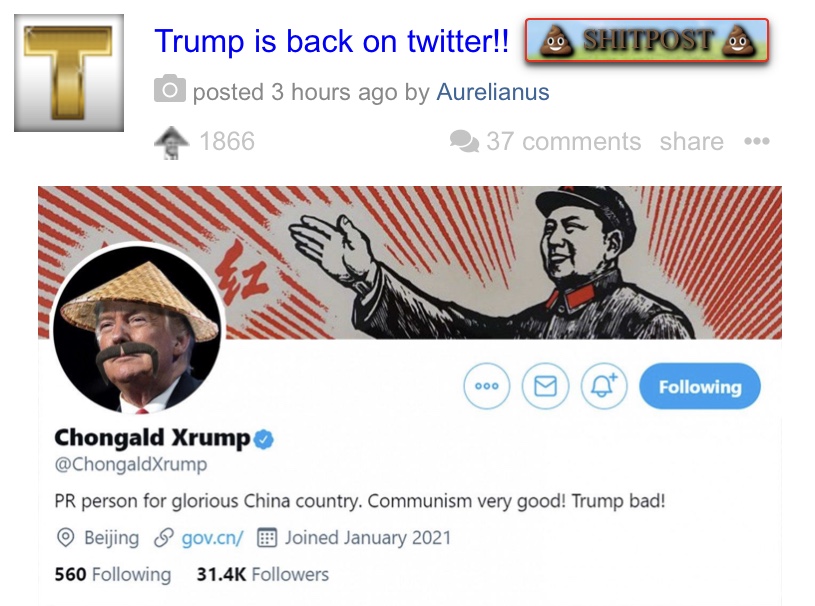Open the three-dot post options menu
This screenshot has width=815, height=606.
757,141
